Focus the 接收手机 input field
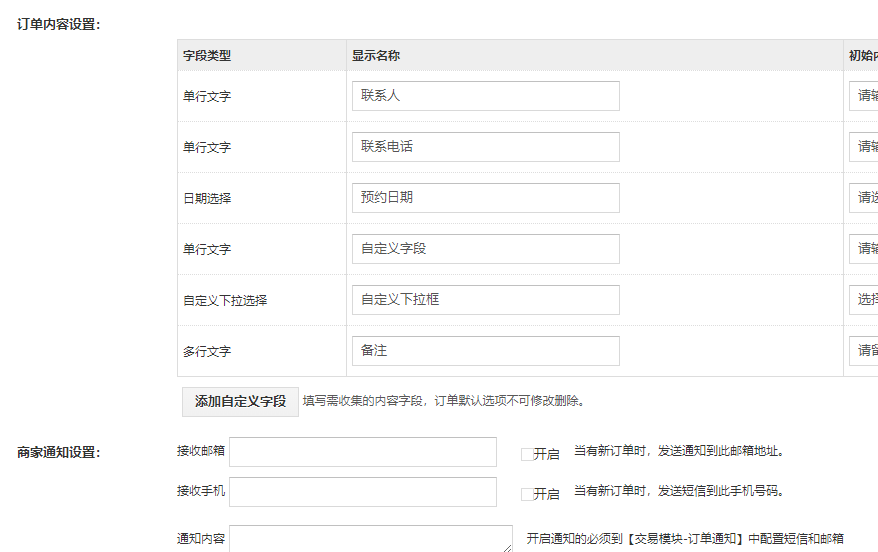The height and width of the screenshot is (552, 878). point(363,492)
